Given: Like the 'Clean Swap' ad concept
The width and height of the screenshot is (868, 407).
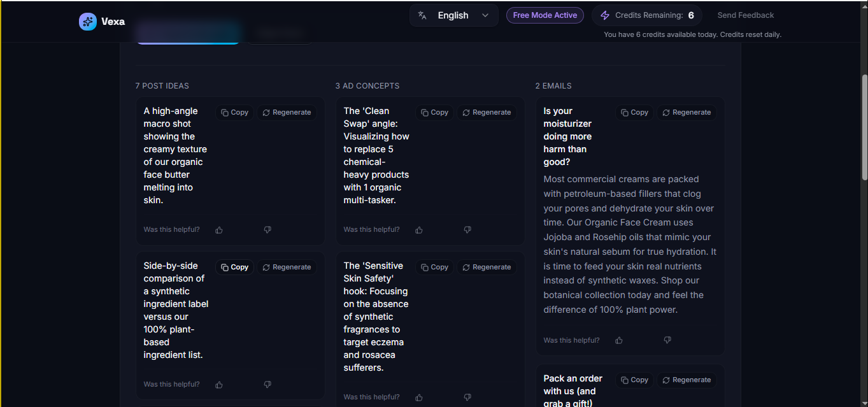Looking at the screenshot, I should [x=419, y=230].
